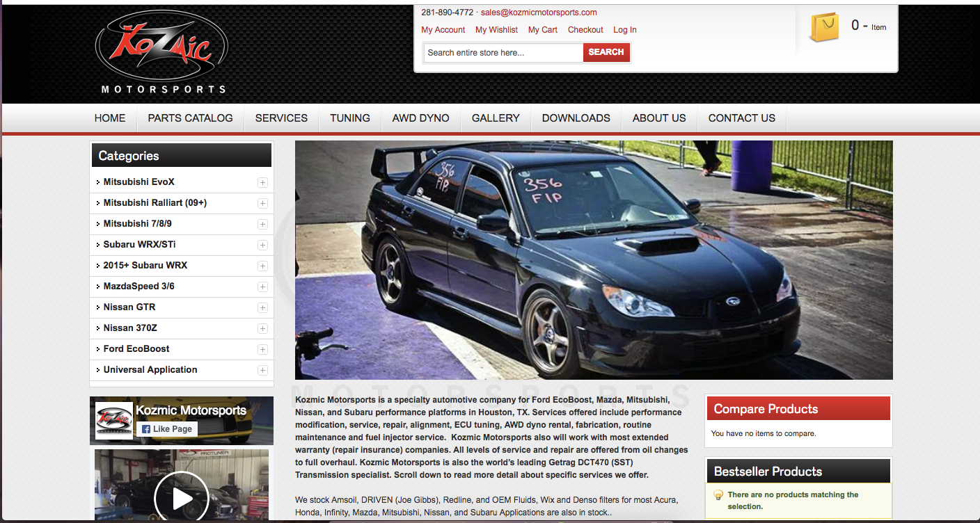980x523 pixels.
Task: Open the Mitsubishi 7/8/9 category link
Action: 138,224
